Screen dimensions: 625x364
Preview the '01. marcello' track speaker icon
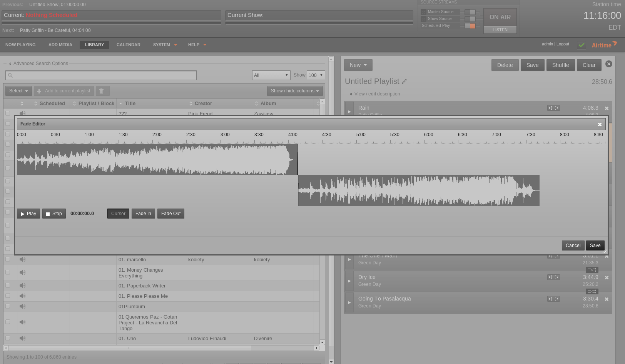[23, 259]
